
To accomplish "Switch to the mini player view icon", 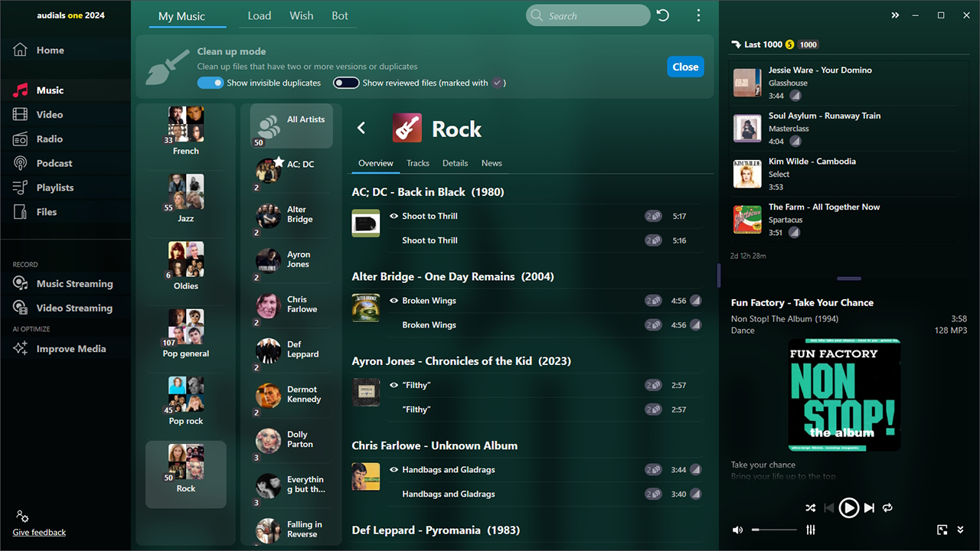I will (x=942, y=530).
